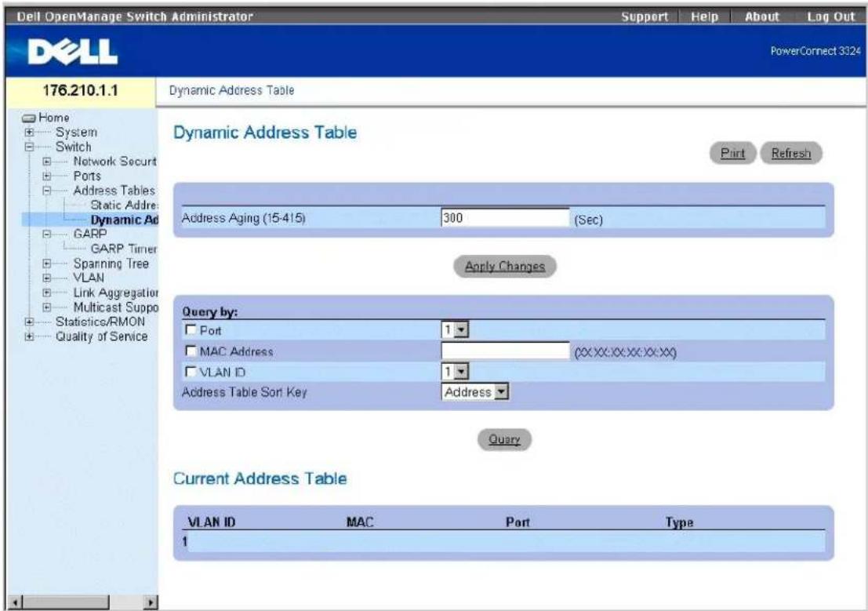Collapse the Switch tree node
Screen dimensions: 868x611
[x=29, y=147]
